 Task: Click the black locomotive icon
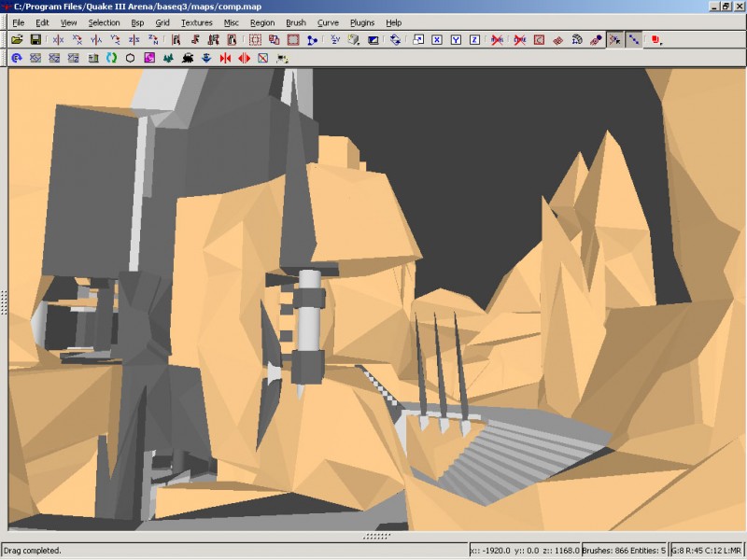[188, 58]
